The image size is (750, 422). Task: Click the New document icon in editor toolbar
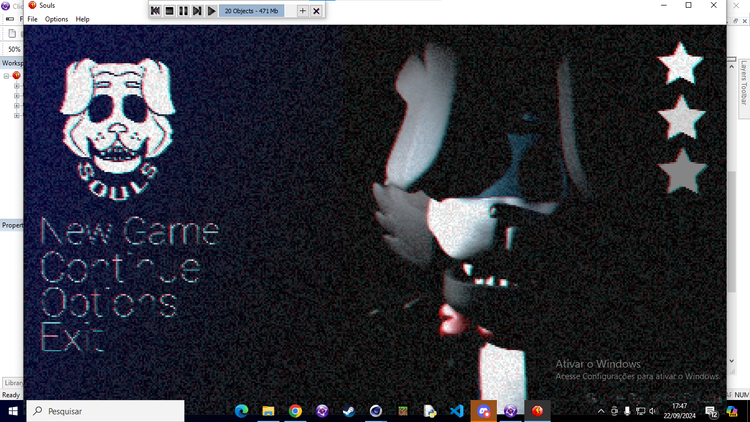(x=12, y=33)
